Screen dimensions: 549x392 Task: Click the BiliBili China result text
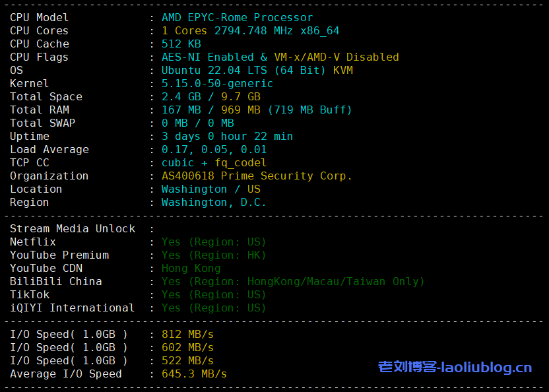click(293, 282)
